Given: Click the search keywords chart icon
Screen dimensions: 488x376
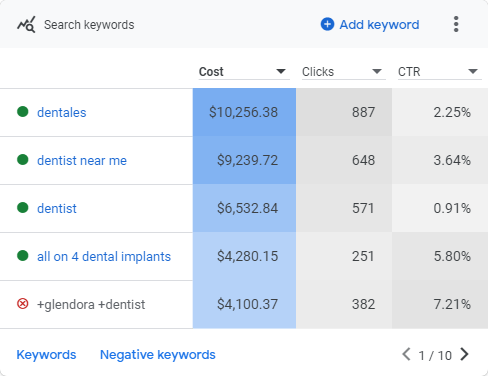Looking at the screenshot, I should (x=26, y=25).
